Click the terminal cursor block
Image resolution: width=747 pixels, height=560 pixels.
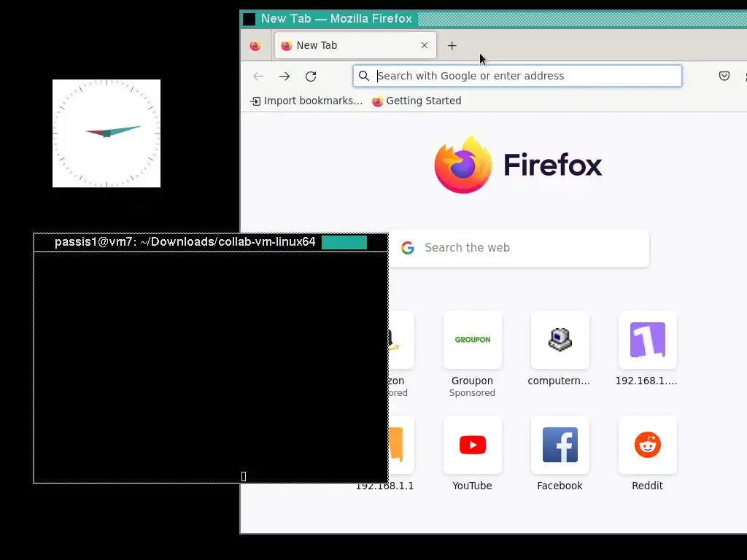244,476
